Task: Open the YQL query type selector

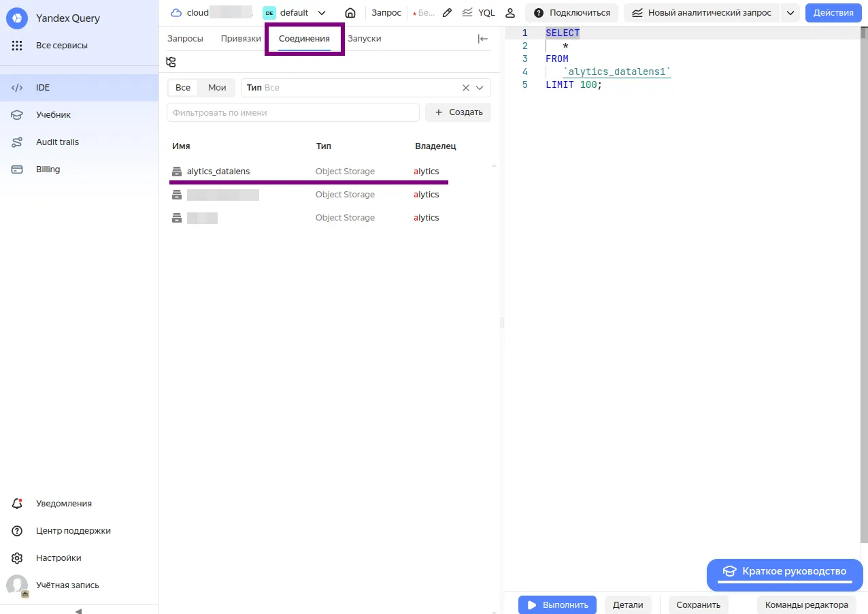Action: point(478,13)
